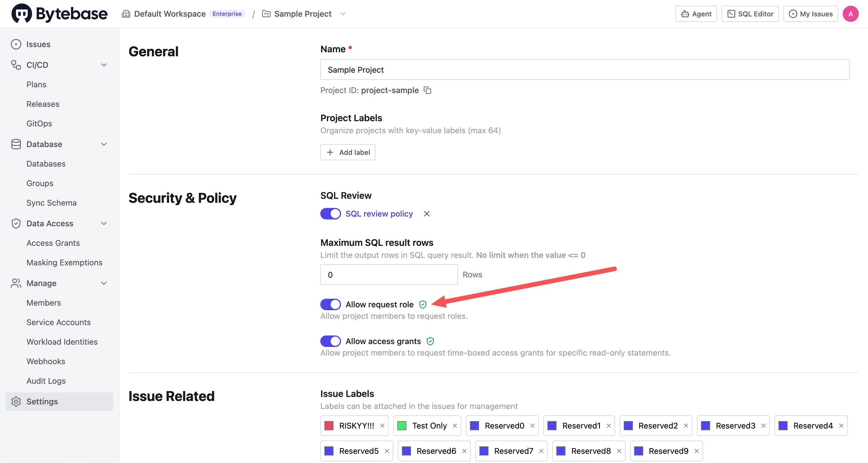The width and height of the screenshot is (868, 463).
Task: Click the shield icon next to Allow request role
Action: point(423,304)
